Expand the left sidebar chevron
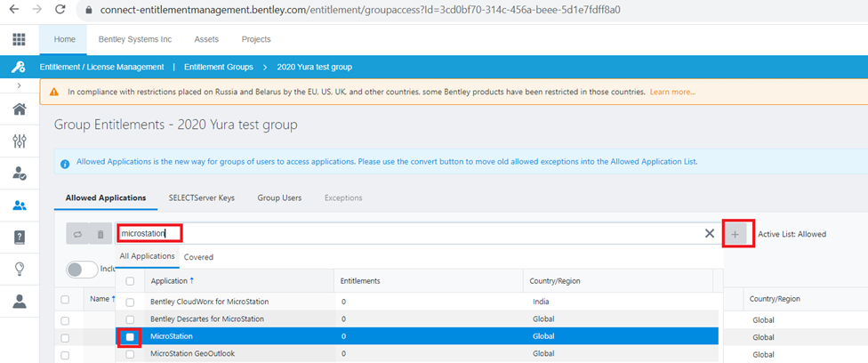The height and width of the screenshot is (363, 868). click(x=19, y=85)
